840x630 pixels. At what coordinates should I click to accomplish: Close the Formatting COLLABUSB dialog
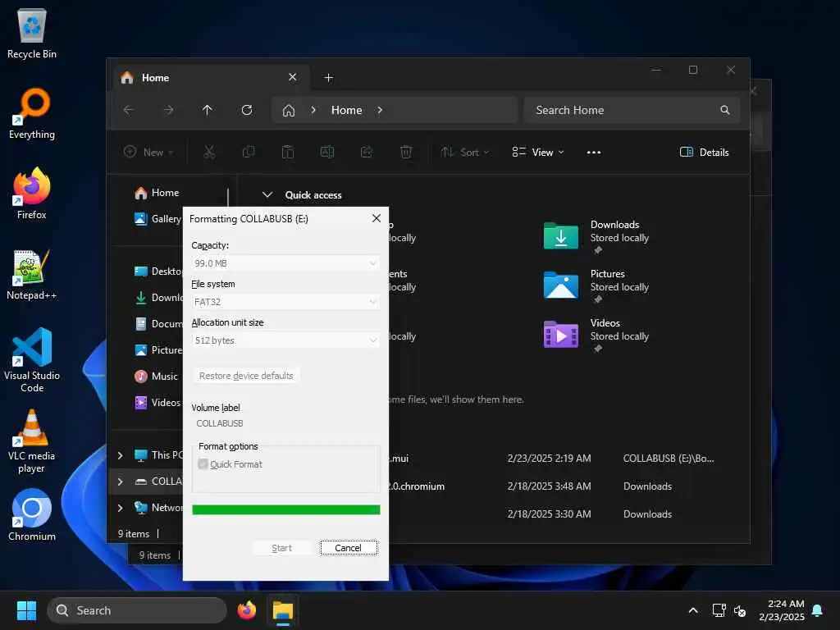tap(377, 218)
